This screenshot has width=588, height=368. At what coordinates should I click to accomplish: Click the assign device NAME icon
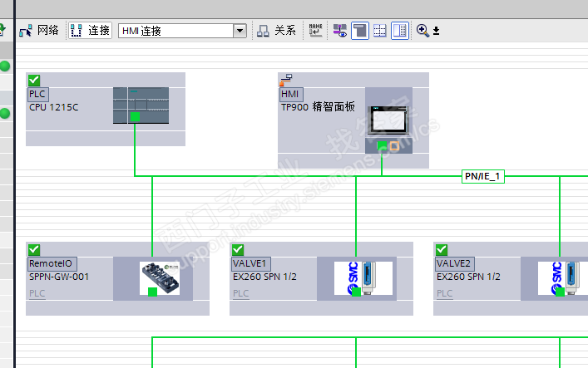coord(315,31)
